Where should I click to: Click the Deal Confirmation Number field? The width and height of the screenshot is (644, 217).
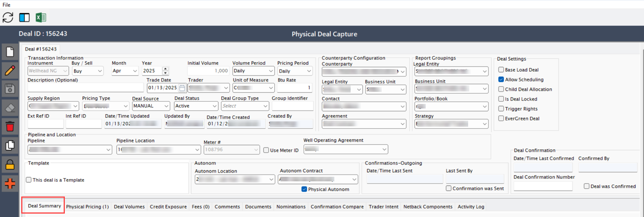tap(543, 186)
